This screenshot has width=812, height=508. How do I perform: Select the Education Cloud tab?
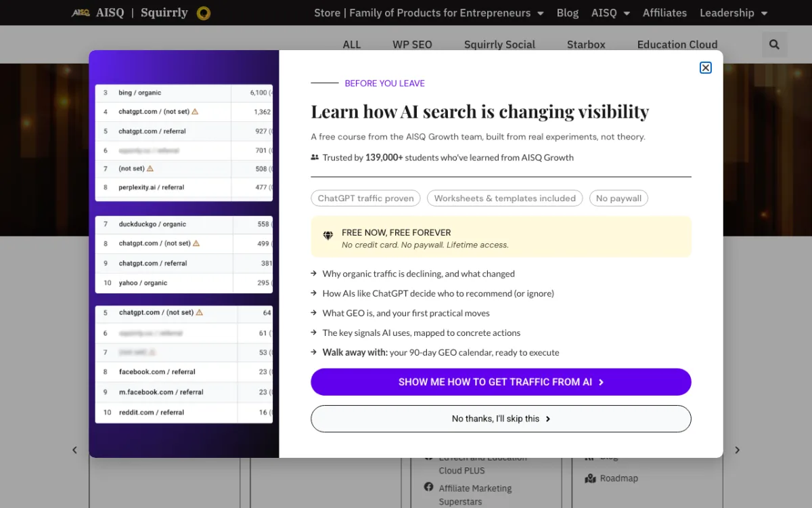(x=677, y=45)
